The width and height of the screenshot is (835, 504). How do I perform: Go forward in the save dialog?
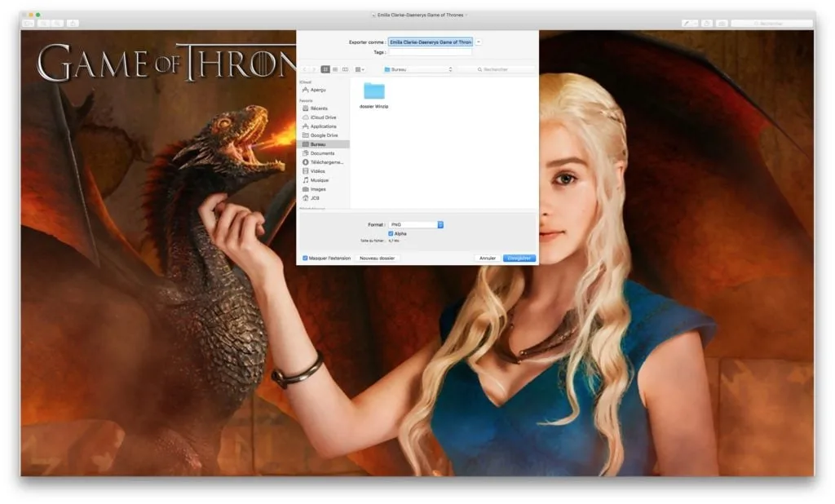314,69
